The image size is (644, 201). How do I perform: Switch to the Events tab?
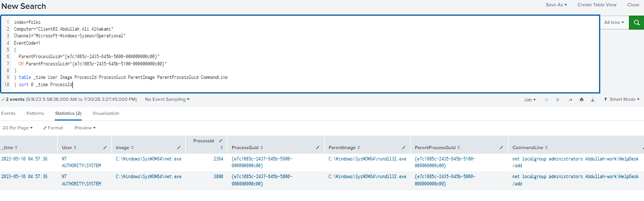pos(8,113)
